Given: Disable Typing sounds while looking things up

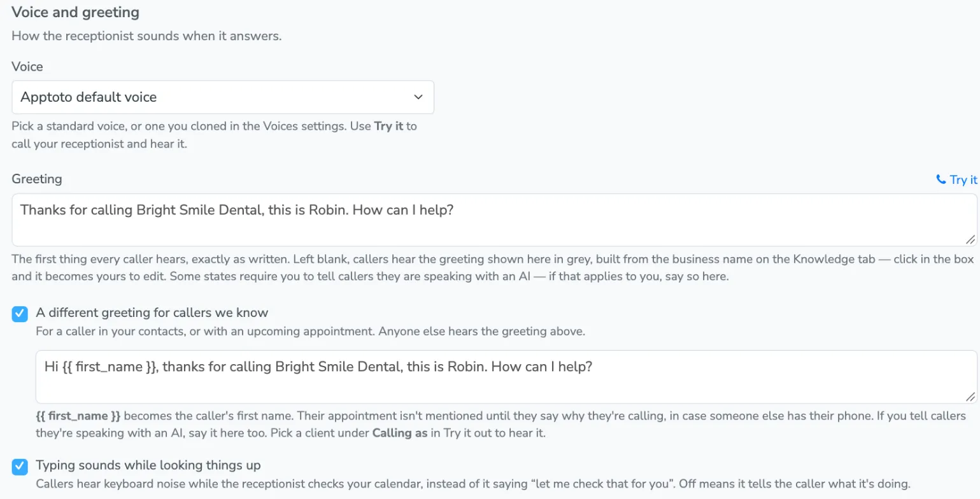Looking at the screenshot, I should (x=20, y=467).
